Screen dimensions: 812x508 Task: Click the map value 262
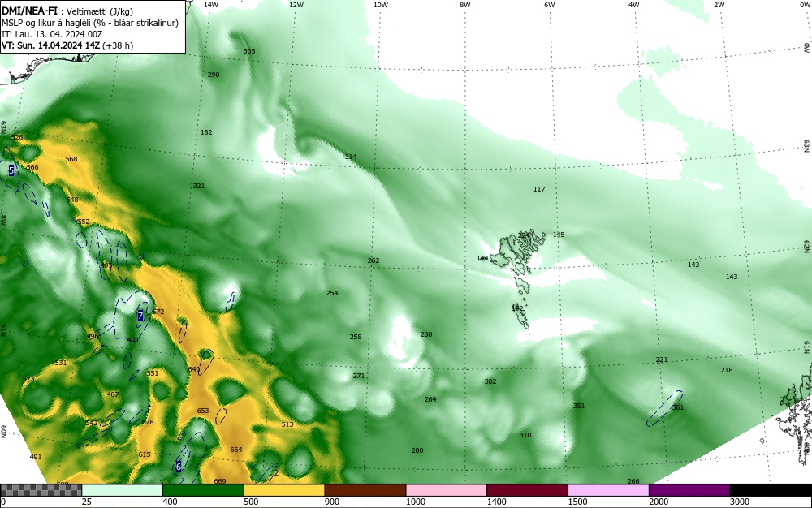click(374, 260)
